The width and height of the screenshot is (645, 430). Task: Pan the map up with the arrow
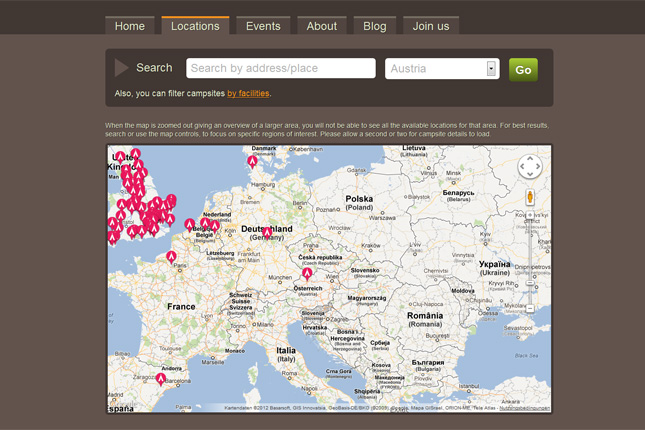[x=530, y=158]
